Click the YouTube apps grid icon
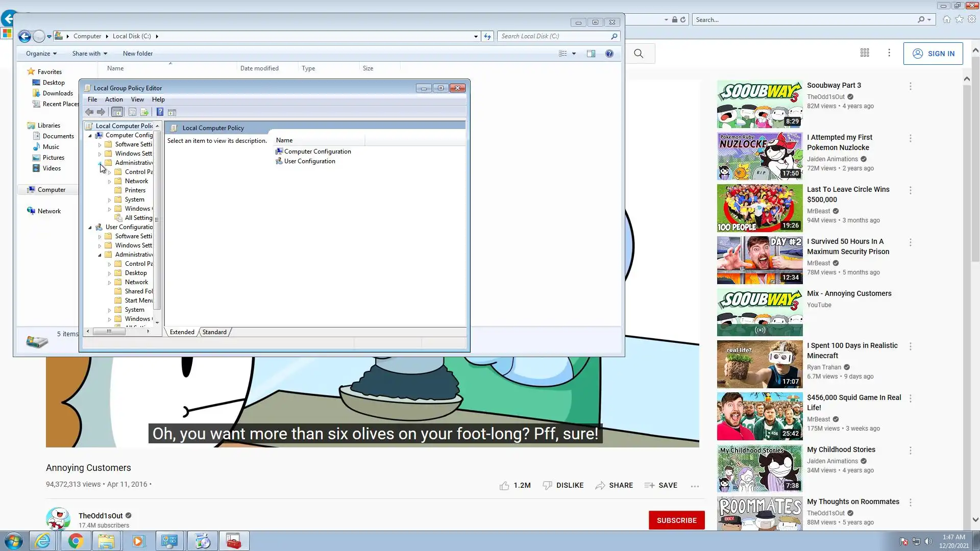The width and height of the screenshot is (980, 551). (865, 53)
